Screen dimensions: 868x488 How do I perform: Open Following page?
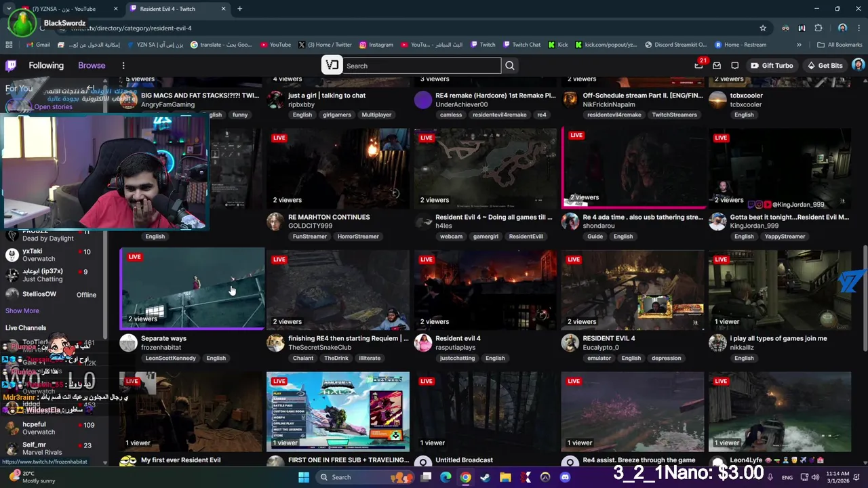pos(46,66)
